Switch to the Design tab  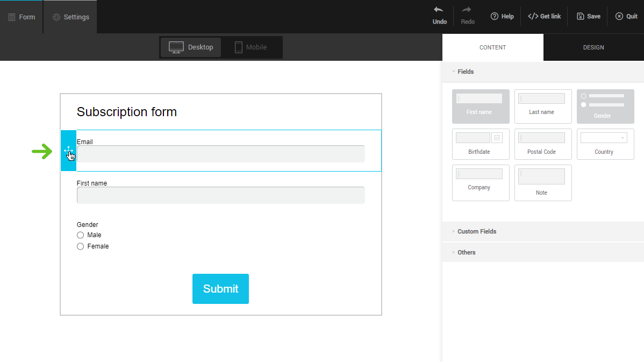(593, 47)
